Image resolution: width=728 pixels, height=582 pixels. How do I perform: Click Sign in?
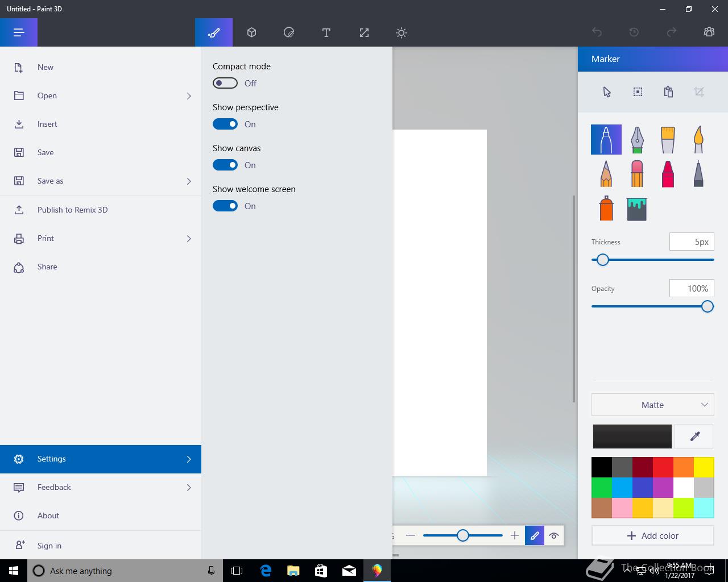coord(101,546)
